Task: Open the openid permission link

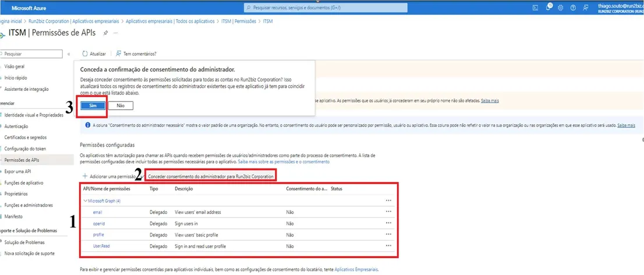Action: click(x=98, y=224)
